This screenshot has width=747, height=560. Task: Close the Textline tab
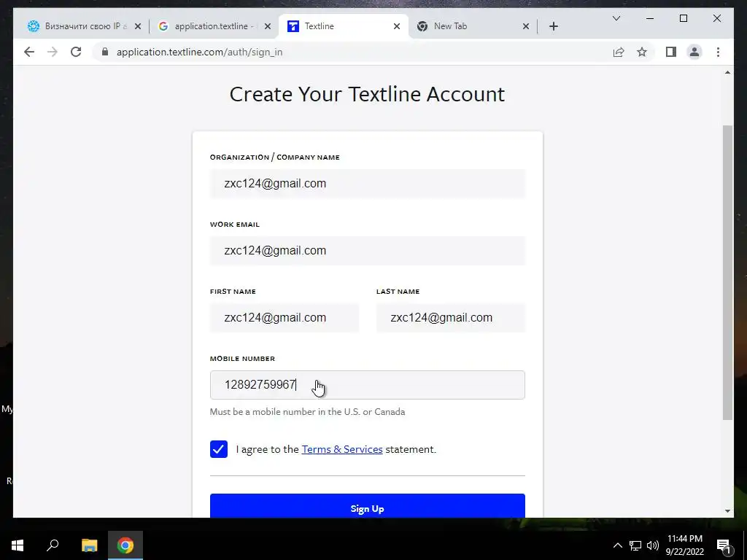coord(396,26)
